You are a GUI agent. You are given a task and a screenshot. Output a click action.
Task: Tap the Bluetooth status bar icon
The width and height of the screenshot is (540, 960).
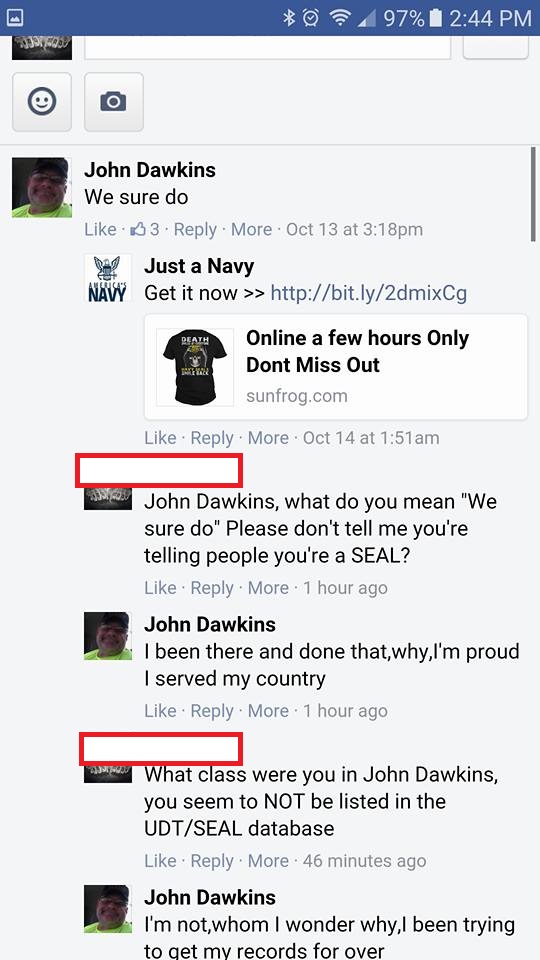288,18
